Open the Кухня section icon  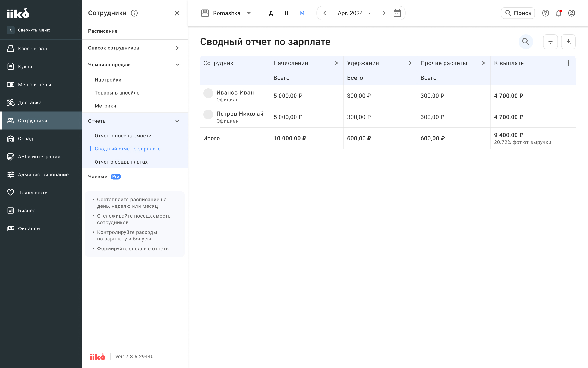click(x=11, y=67)
